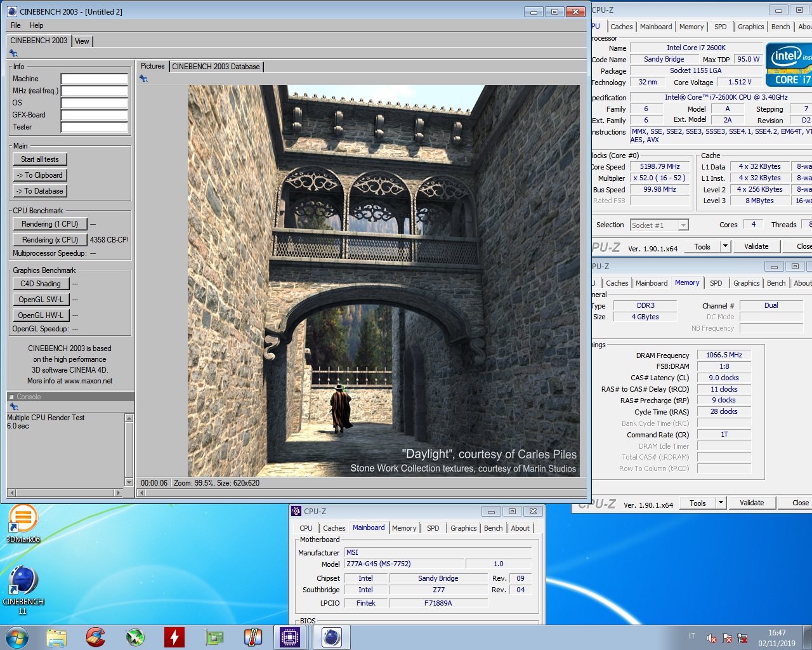Click the rendered Daylight picture
The image size is (812, 650).
pyautogui.click(x=384, y=281)
